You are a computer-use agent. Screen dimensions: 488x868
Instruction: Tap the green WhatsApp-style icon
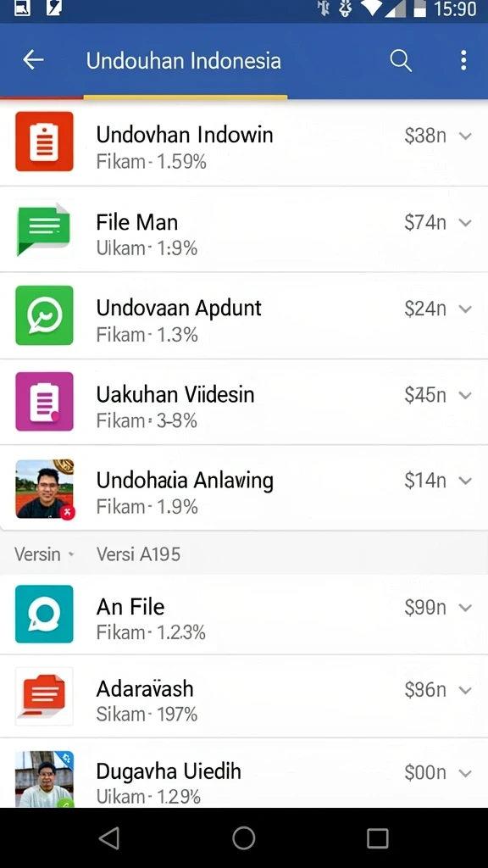pyautogui.click(x=44, y=315)
